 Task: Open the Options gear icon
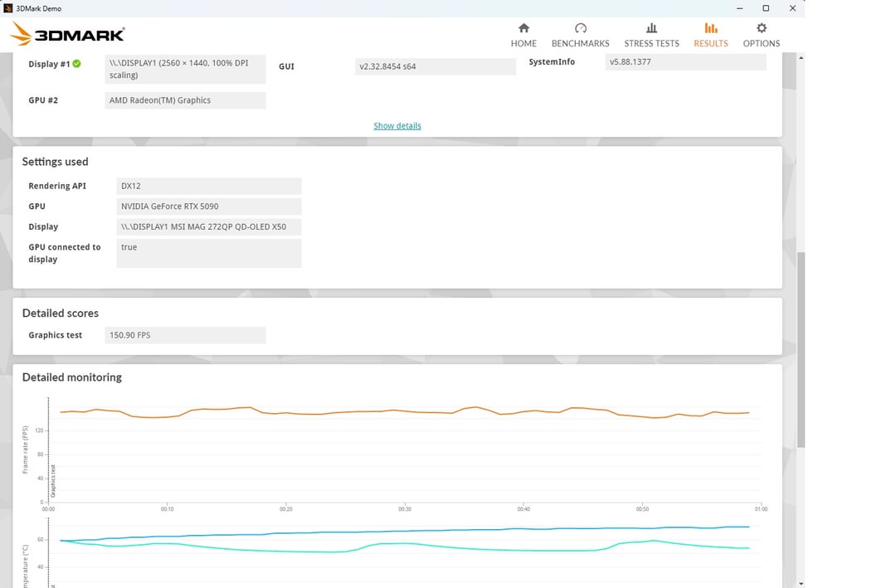(x=762, y=28)
